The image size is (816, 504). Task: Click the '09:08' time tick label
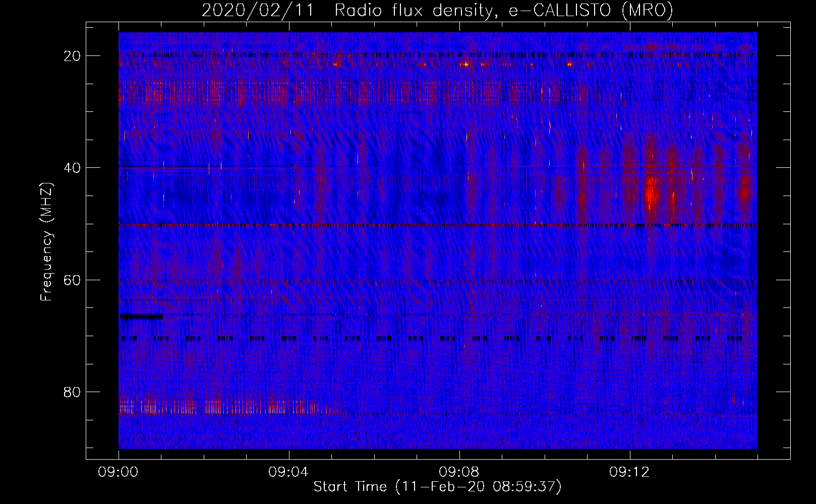(x=459, y=472)
